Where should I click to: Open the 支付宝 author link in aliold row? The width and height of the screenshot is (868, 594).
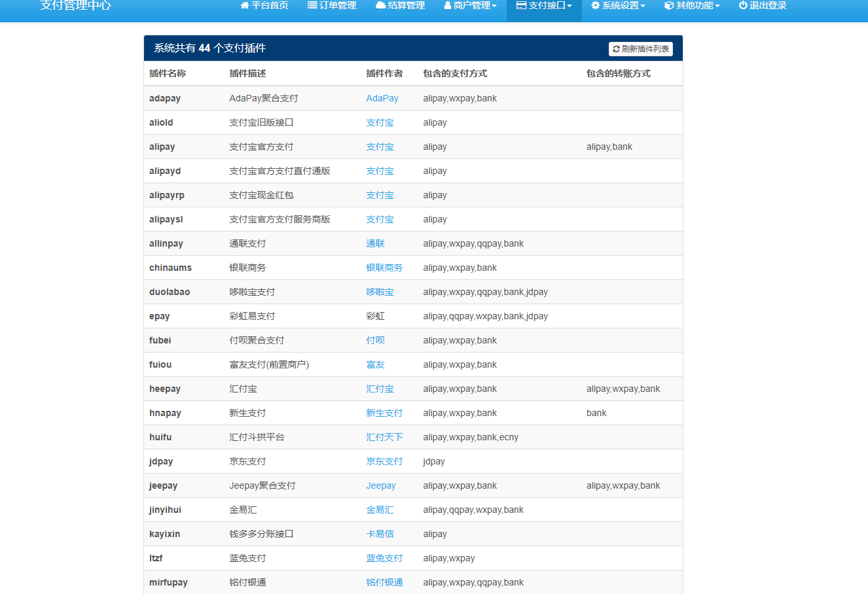(x=380, y=122)
